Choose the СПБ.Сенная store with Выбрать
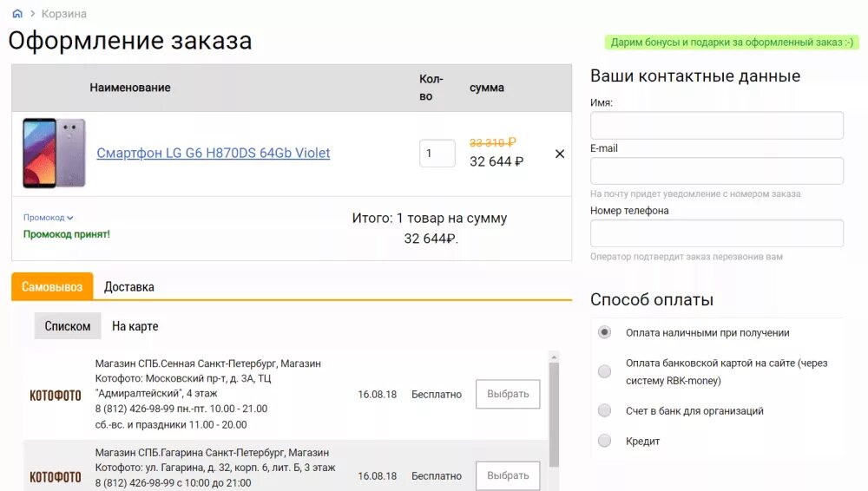The image size is (868, 491). tap(508, 394)
